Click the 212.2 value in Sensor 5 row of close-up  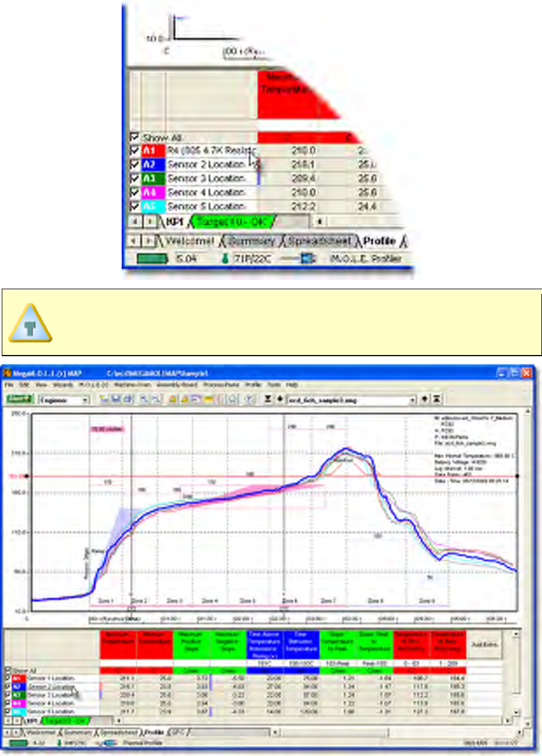(x=303, y=207)
